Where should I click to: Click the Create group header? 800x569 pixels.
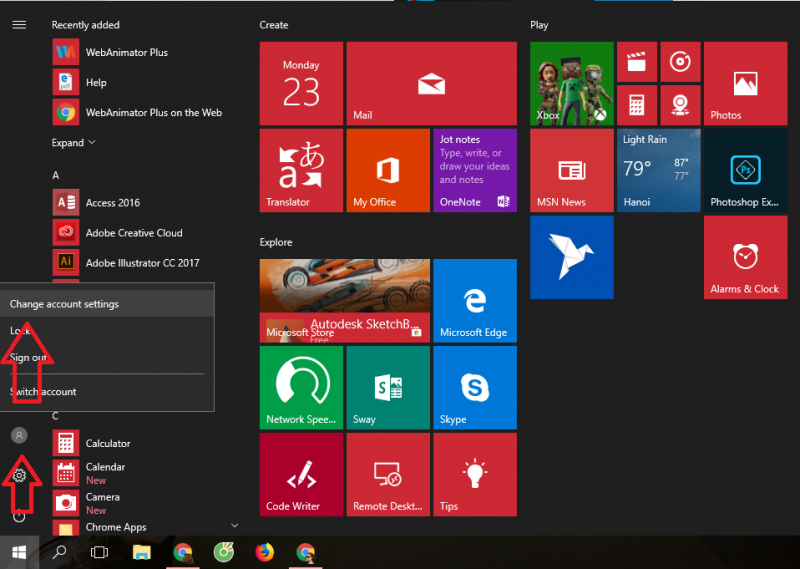click(x=273, y=25)
